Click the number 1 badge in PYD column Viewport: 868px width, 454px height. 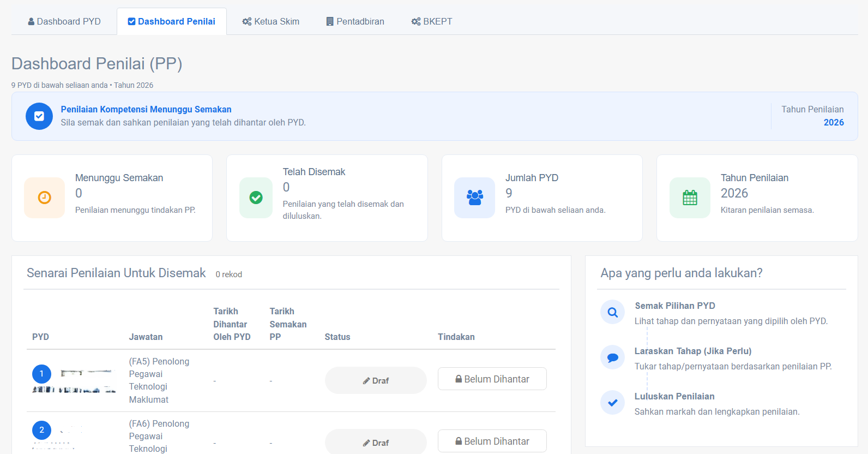[41, 374]
